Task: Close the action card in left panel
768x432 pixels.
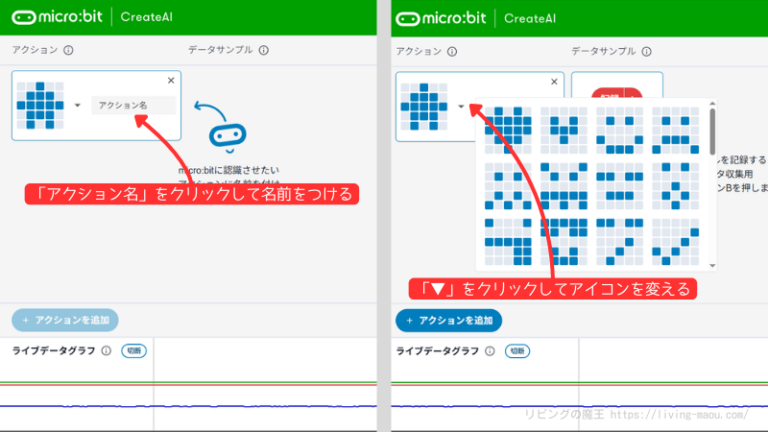Action: click(x=171, y=81)
